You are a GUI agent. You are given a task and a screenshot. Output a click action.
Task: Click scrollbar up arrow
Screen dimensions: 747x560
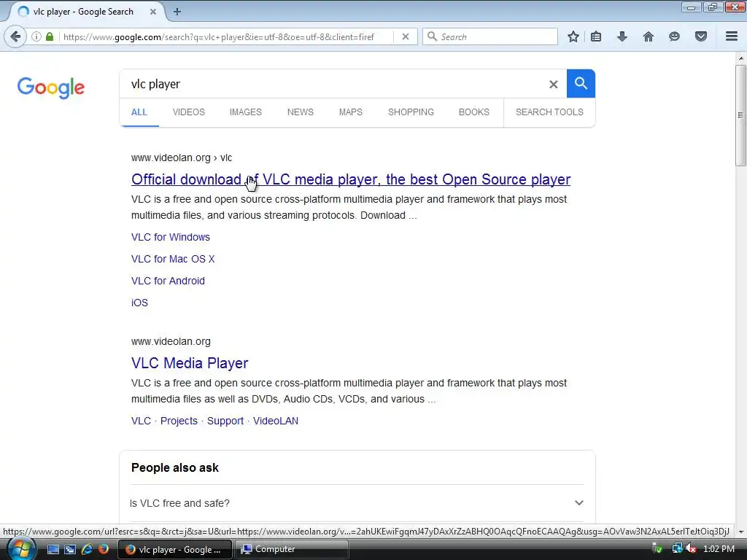740,58
